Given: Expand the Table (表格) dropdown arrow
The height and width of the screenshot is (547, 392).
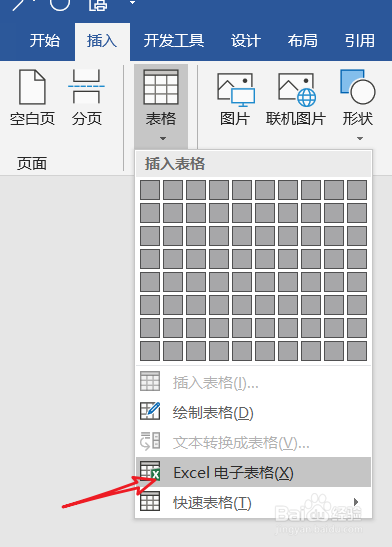Looking at the screenshot, I should click(x=163, y=138).
